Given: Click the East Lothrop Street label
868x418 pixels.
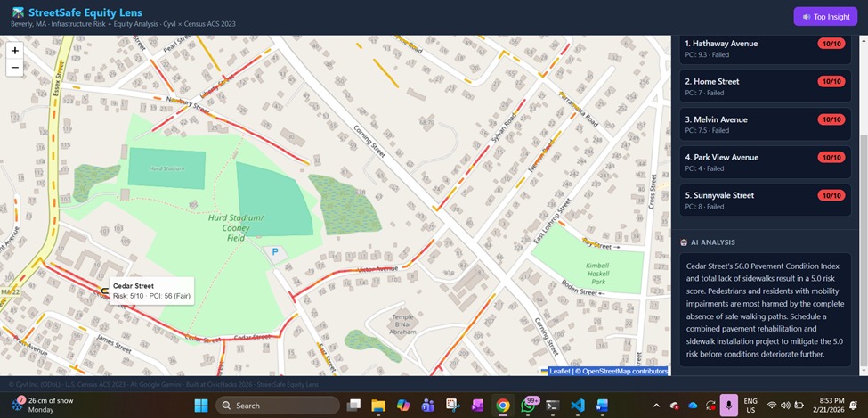Looking at the screenshot, I should [x=551, y=221].
